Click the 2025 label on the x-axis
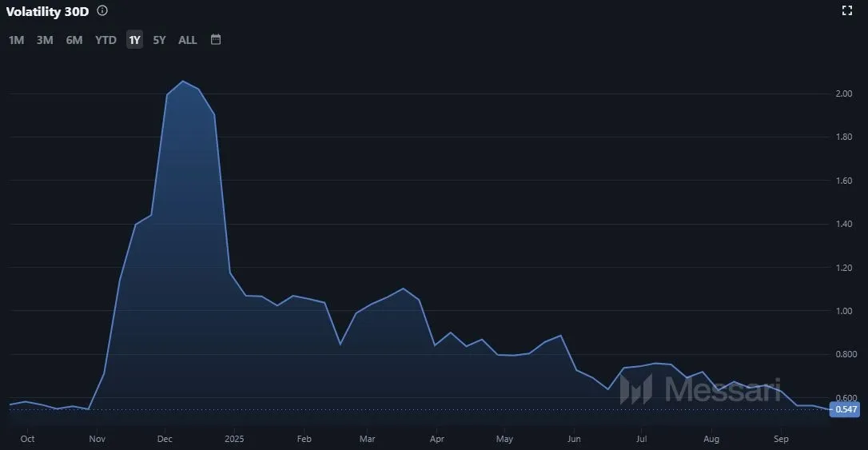 [x=234, y=439]
